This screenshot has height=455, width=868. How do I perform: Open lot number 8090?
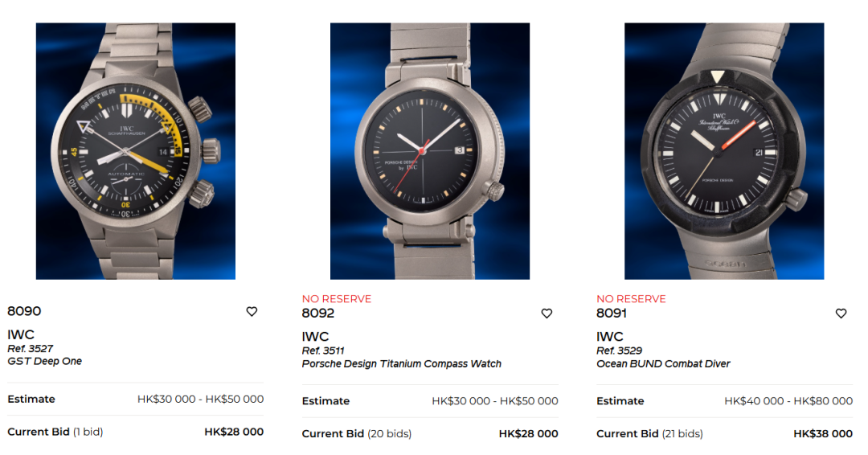[x=24, y=311]
